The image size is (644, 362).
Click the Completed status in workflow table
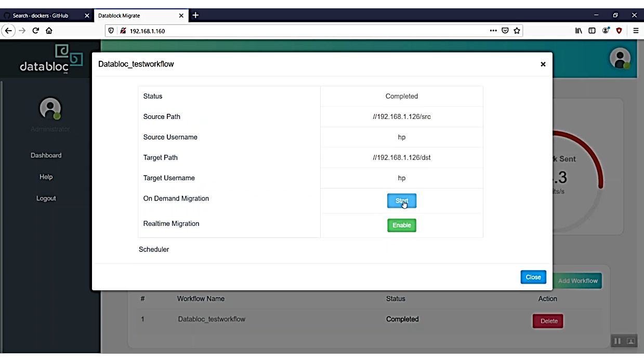(x=402, y=319)
